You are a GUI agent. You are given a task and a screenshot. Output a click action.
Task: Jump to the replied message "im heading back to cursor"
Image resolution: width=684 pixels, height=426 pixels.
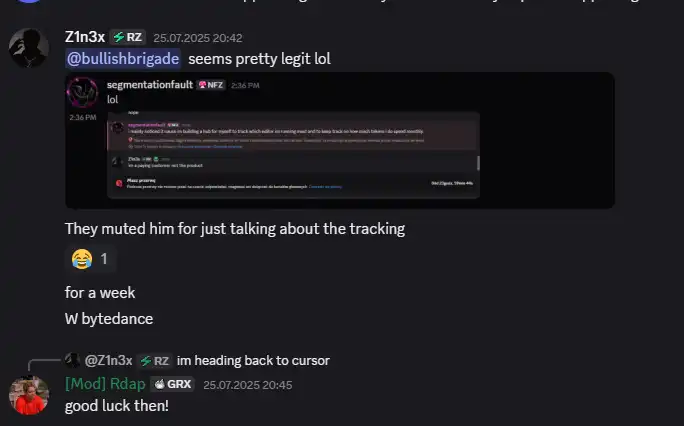click(x=253, y=361)
